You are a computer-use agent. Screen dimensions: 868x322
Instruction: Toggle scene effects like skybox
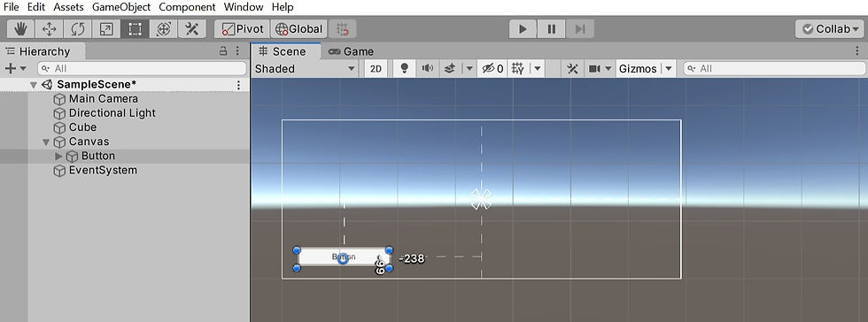[450, 69]
